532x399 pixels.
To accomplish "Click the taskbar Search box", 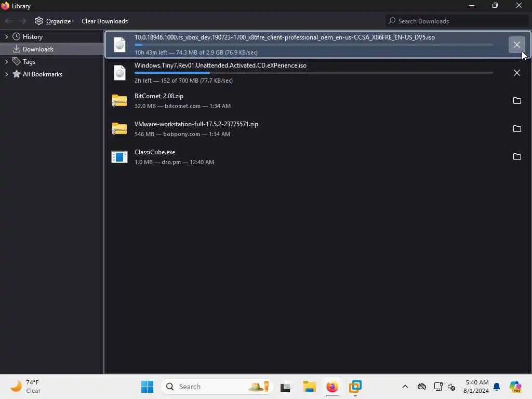I will [x=217, y=387].
